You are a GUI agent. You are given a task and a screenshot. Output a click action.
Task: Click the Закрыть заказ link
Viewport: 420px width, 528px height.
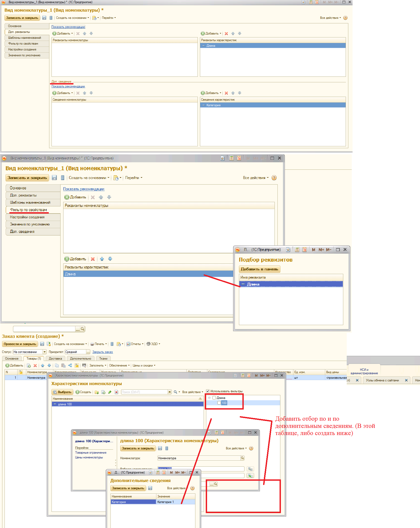[x=102, y=352]
